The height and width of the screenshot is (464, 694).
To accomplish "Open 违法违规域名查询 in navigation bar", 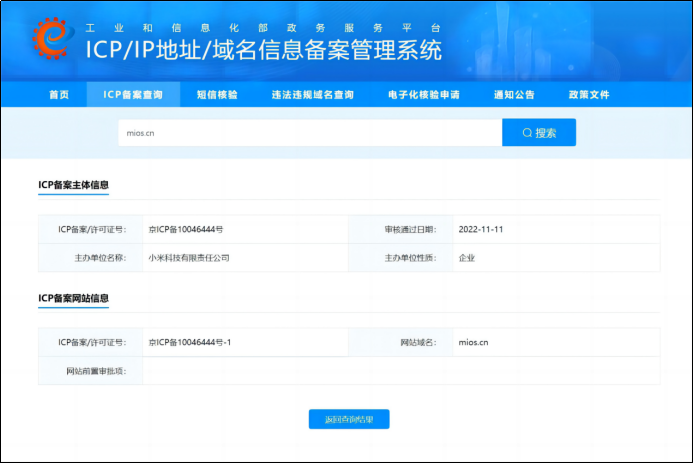I will [x=312, y=95].
